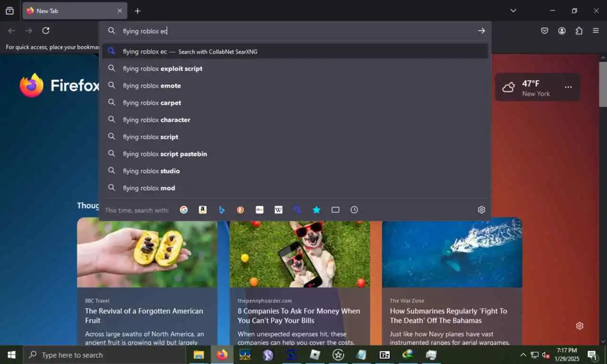Go forward to the next page
Screen dimensions: 607x364
coord(28,31)
